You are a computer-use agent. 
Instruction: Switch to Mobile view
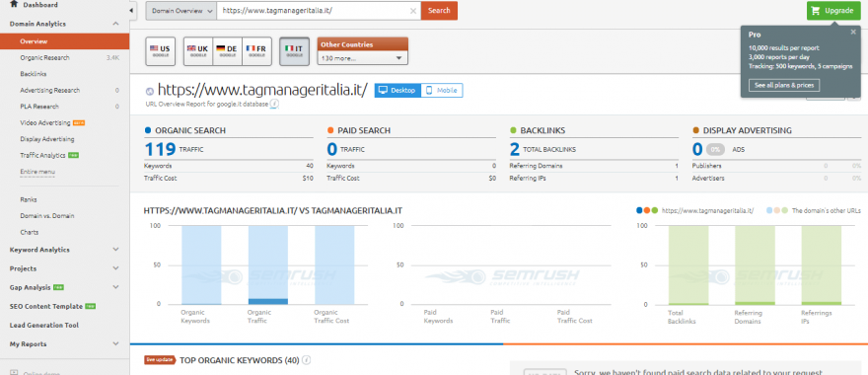click(442, 90)
